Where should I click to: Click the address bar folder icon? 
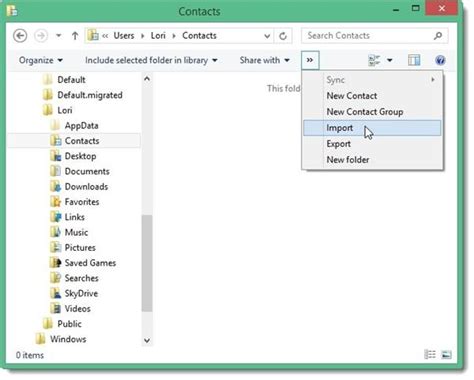point(93,36)
